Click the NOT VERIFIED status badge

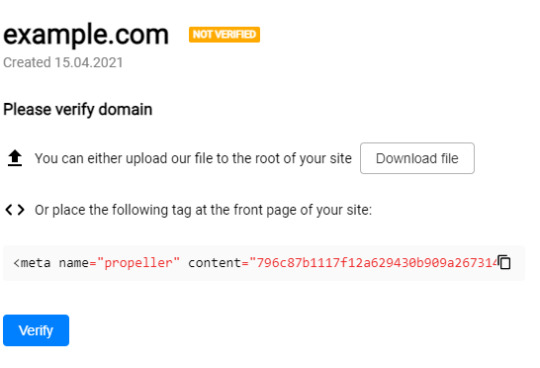point(224,34)
